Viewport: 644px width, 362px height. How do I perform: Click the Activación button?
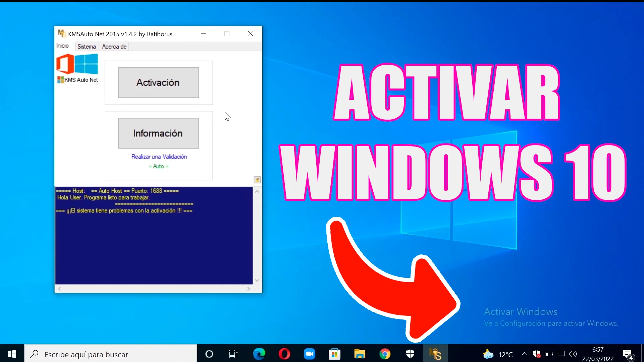[x=158, y=82]
